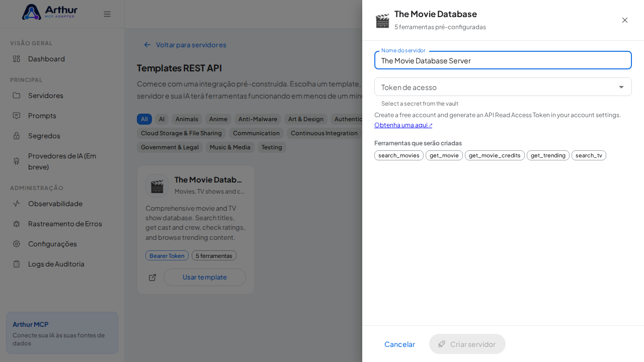
Task: Filter by Cloud Storage & File Sharing
Action: (x=181, y=133)
